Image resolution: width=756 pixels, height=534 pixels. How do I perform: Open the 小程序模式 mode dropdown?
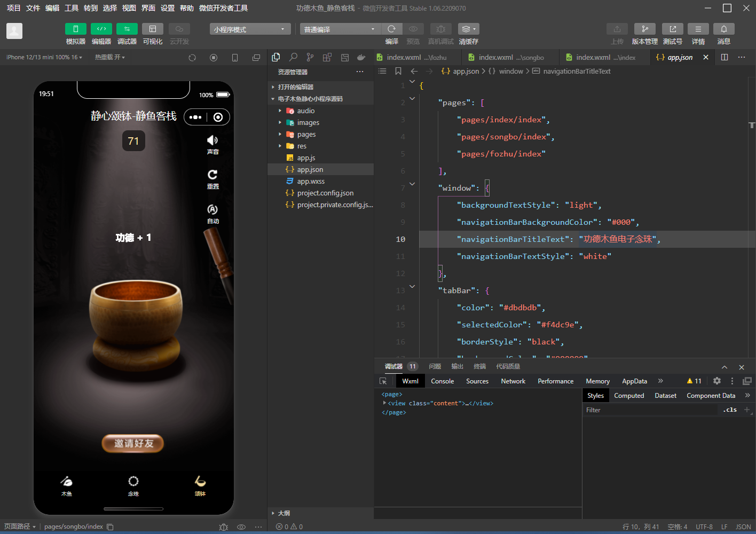(x=250, y=29)
